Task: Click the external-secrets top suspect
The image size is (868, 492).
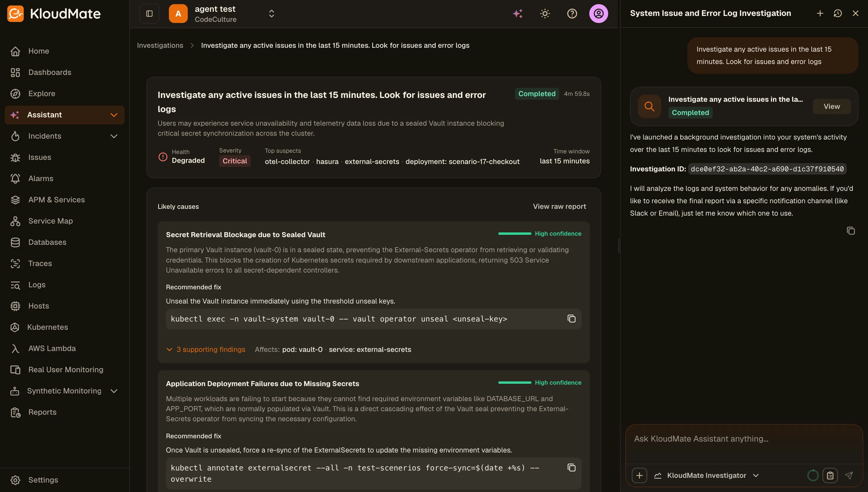Action: (x=372, y=162)
